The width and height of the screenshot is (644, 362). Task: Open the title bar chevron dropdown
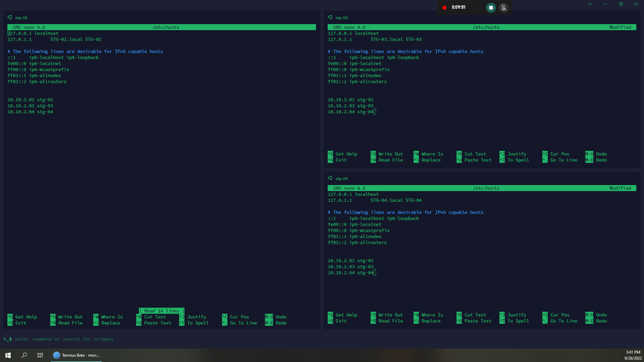tap(590, 4)
